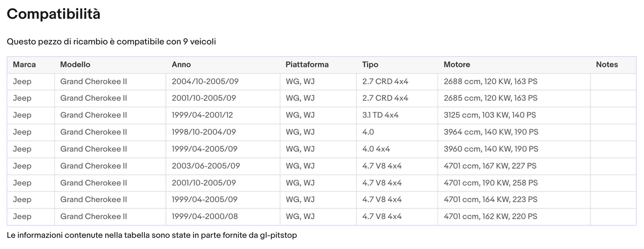
Task: Click the Compatibilità section heading
Action: (x=53, y=14)
